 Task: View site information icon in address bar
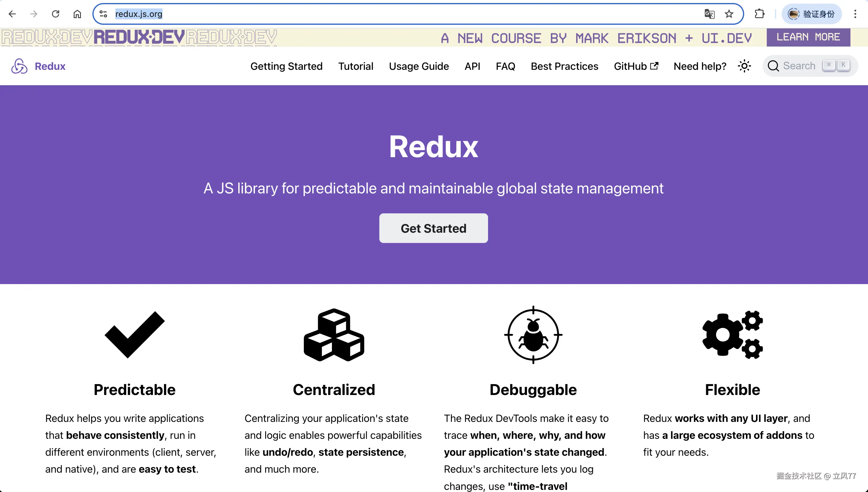(x=103, y=14)
